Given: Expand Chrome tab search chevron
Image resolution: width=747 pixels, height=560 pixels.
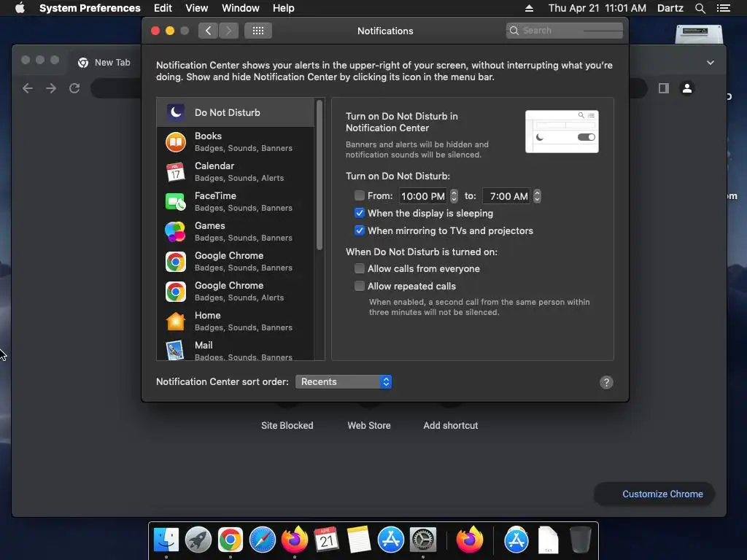Looking at the screenshot, I should (x=711, y=63).
